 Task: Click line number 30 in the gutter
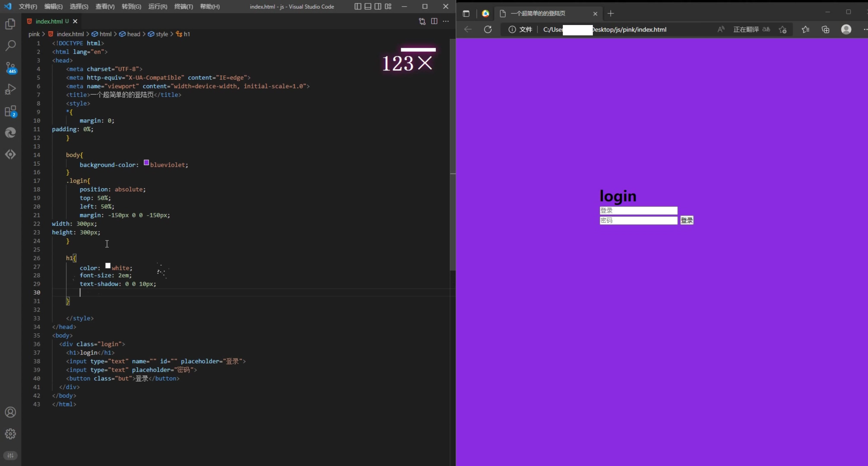tap(36, 292)
